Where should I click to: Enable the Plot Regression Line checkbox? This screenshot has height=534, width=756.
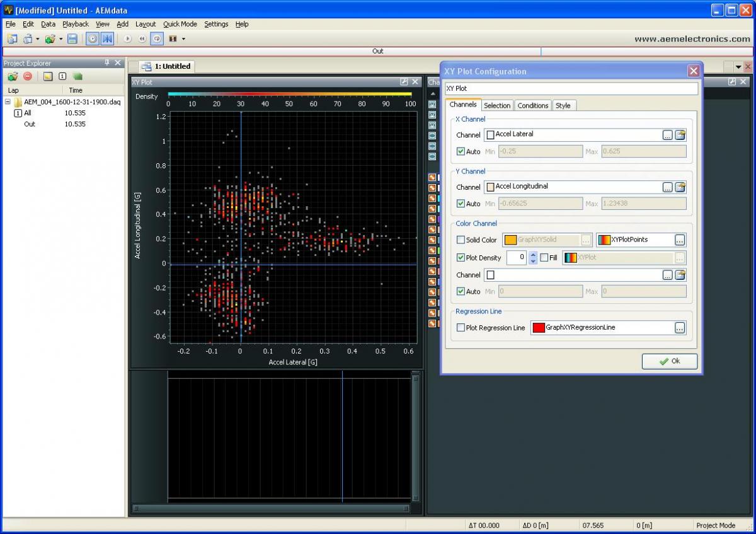tap(461, 328)
